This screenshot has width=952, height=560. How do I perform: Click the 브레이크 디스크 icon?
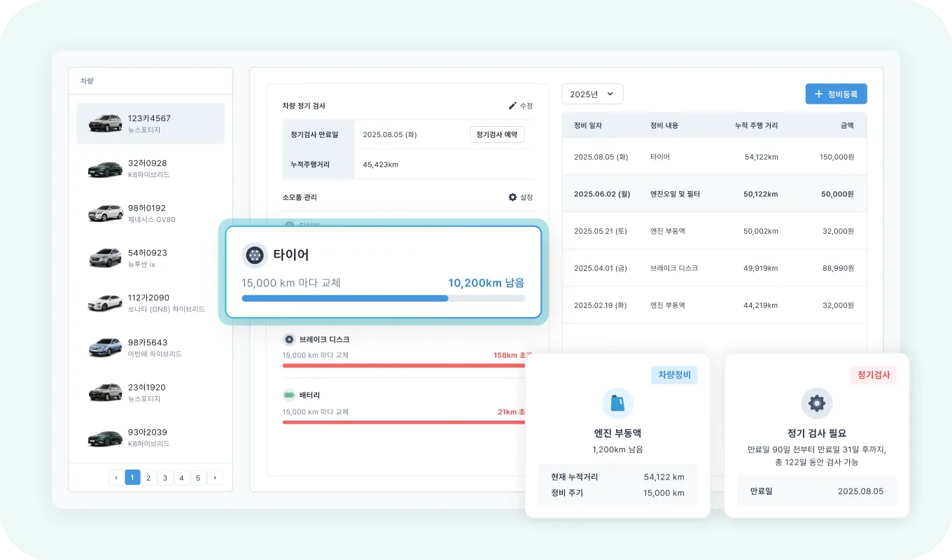click(x=289, y=339)
